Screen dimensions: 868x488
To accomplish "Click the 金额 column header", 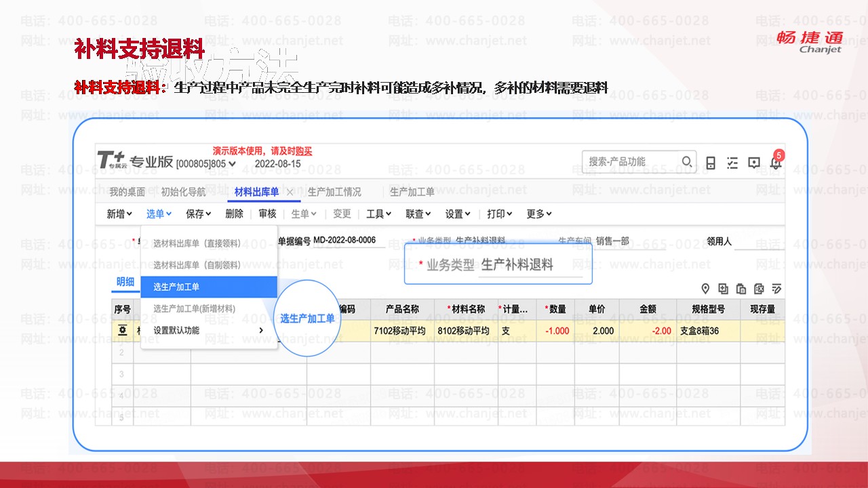I will coord(648,309).
